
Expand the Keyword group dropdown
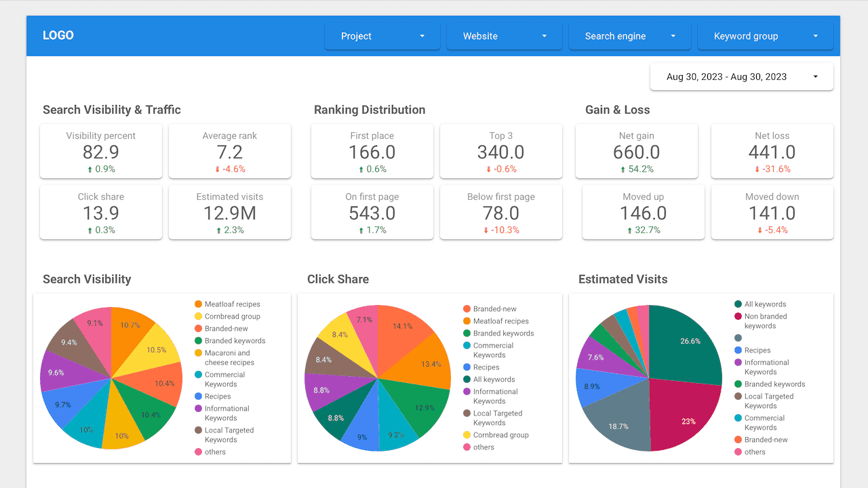coord(766,36)
